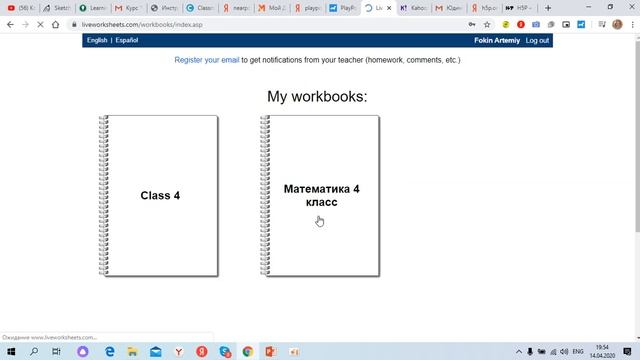The width and height of the screenshot is (640, 360).
Task: Open Google Chrome on taskbar
Action: 248,351
